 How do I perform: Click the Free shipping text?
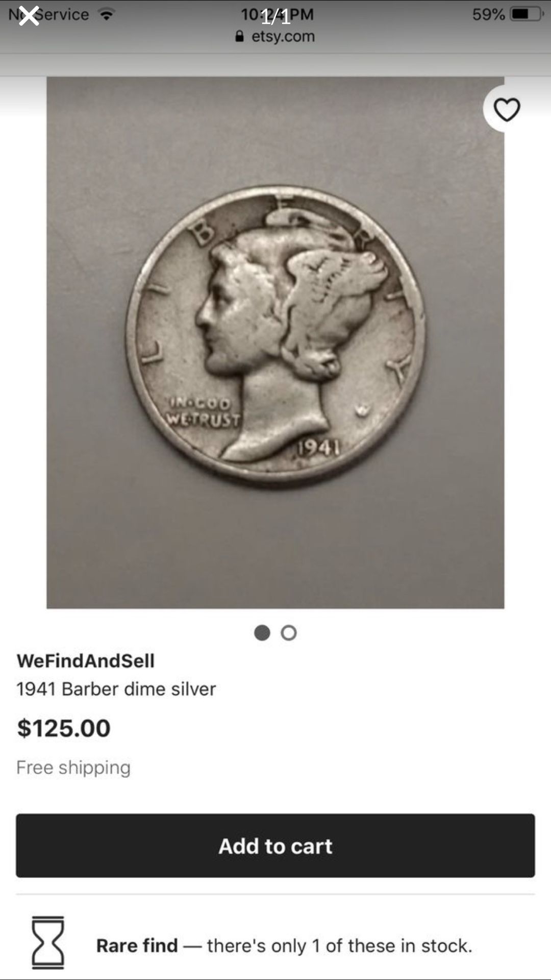pyautogui.click(x=73, y=767)
